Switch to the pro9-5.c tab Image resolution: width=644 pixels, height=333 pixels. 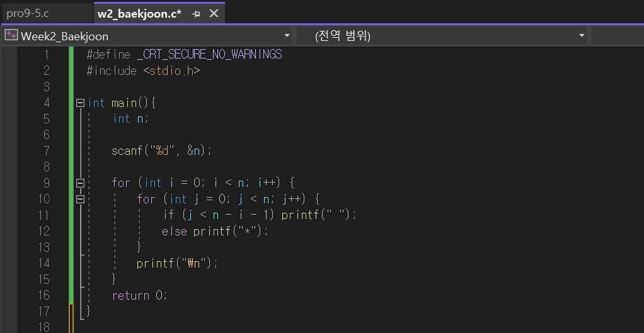click(28, 13)
